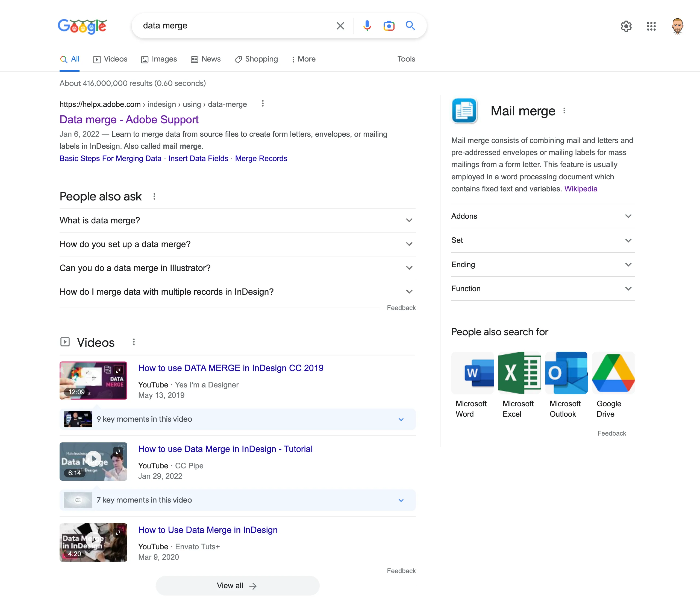This screenshot has width=700, height=601.
Task: Open Google Lens image search
Action: coord(389,26)
